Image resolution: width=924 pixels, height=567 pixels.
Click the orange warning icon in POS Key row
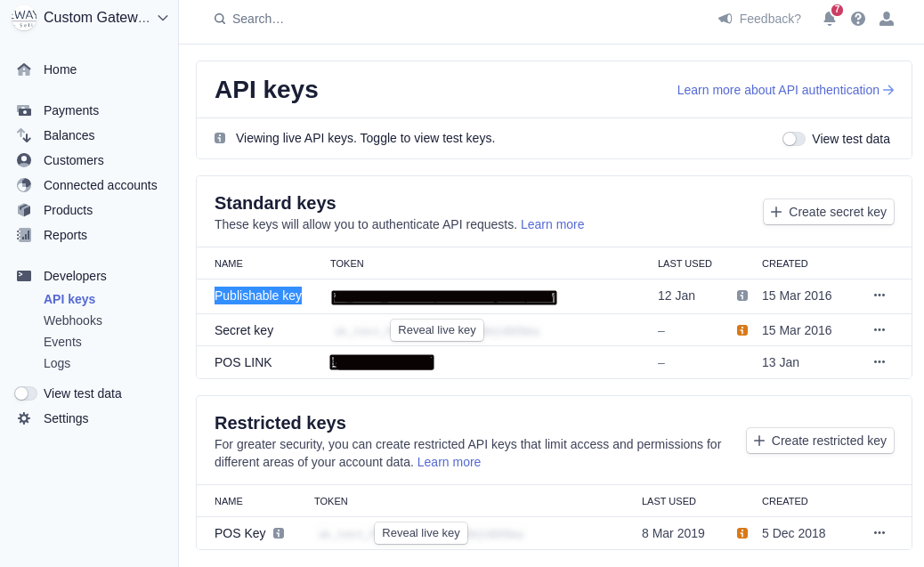pos(742,533)
